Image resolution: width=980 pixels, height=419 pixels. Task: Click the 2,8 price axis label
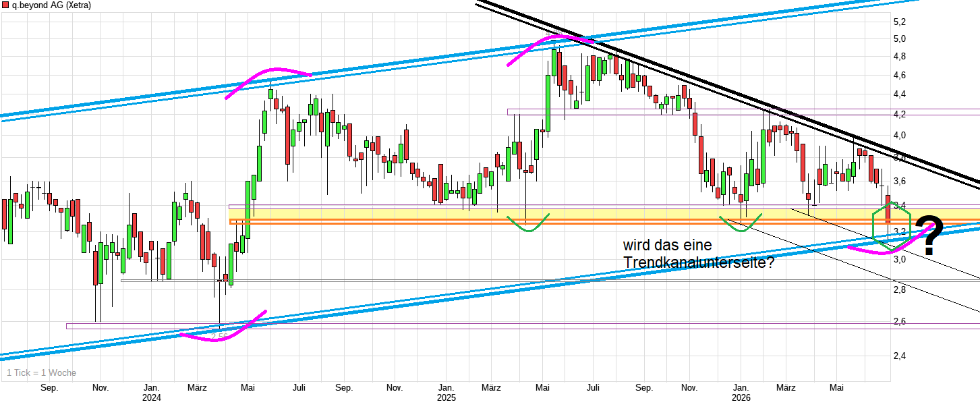click(899, 289)
